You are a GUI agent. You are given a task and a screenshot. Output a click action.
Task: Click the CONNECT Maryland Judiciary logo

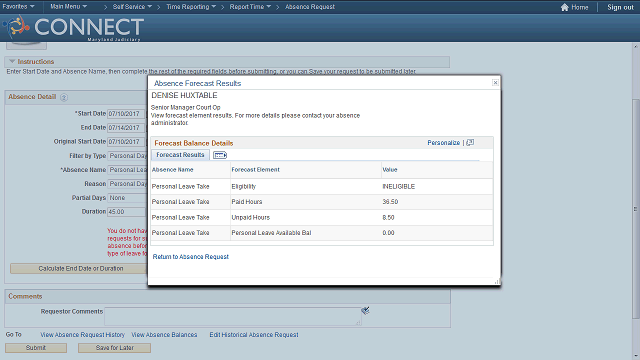tap(73, 28)
